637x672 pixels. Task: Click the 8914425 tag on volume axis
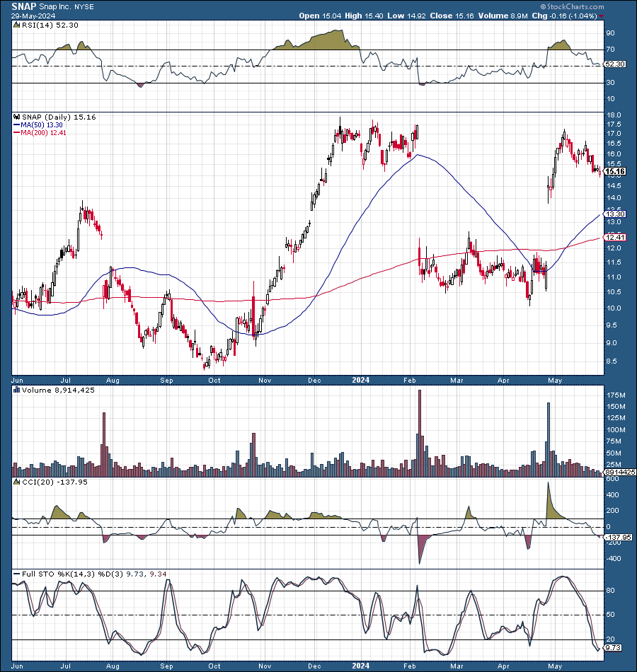click(620, 472)
